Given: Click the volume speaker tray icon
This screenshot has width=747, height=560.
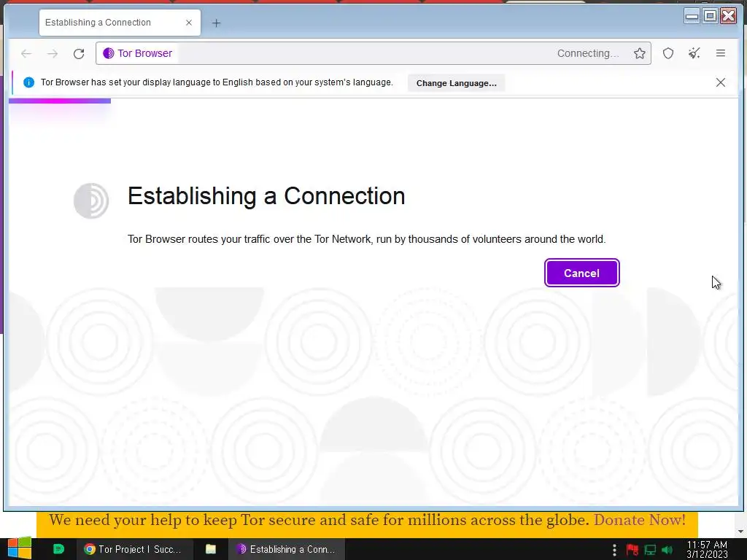Looking at the screenshot, I should [667, 550].
